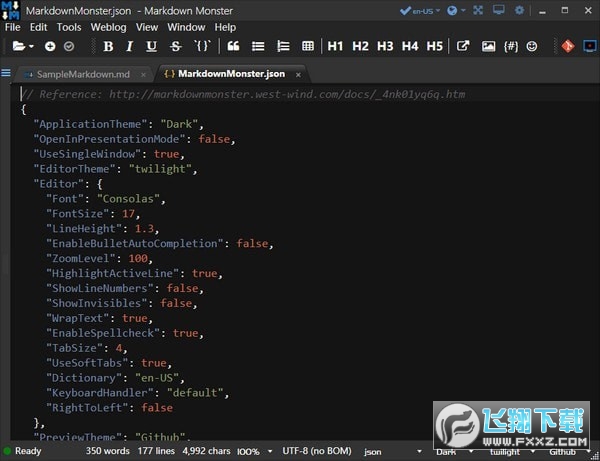The width and height of the screenshot is (600, 461).
Task: Open the emoji picker
Action: (x=532, y=46)
